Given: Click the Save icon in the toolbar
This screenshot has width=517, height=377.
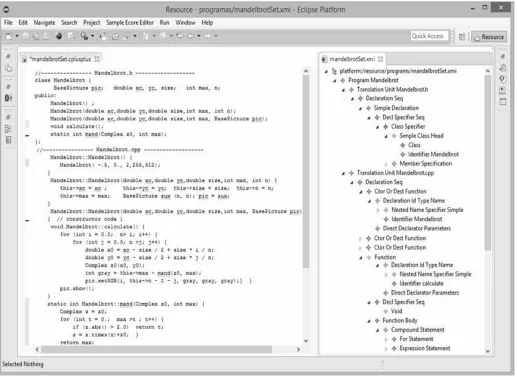Looking at the screenshot, I should [x=25, y=36].
